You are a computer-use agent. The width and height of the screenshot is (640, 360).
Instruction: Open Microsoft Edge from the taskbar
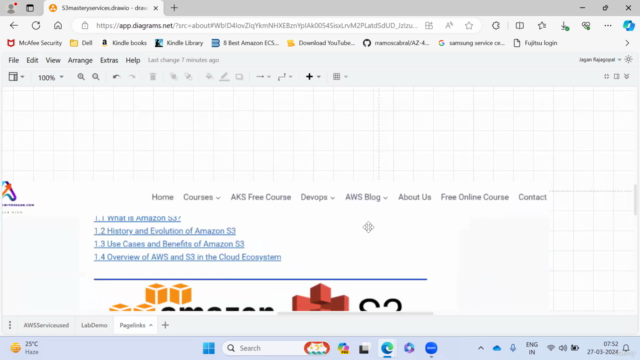[387, 348]
